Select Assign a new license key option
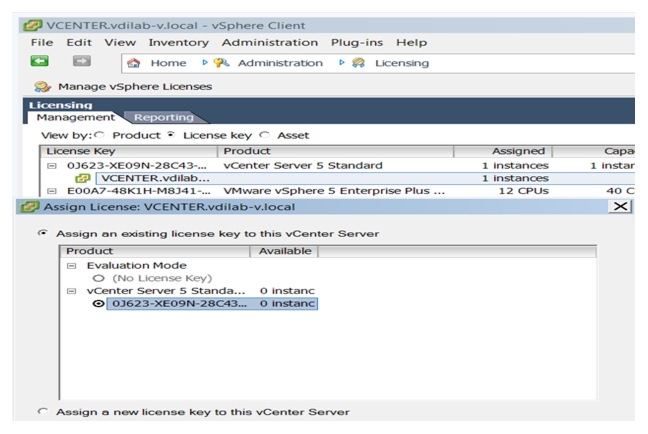 pyautogui.click(x=42, y=411)
